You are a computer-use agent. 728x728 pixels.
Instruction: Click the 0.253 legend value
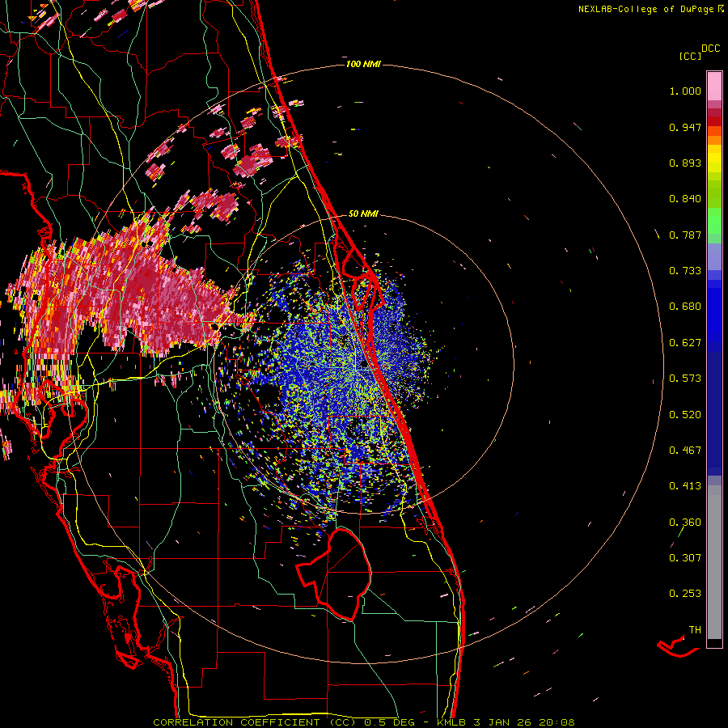(x=685, y=594)
